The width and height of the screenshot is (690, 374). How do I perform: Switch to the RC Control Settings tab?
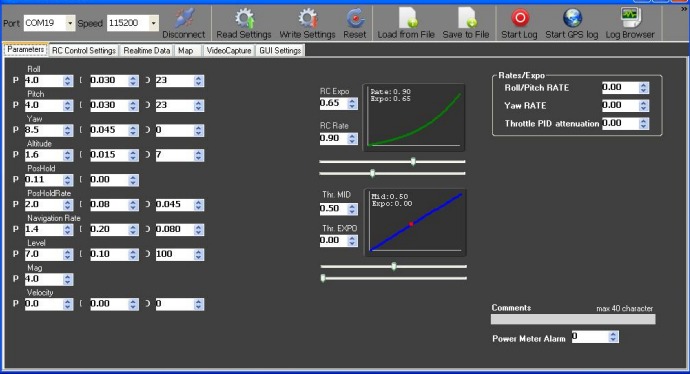pos(84,51)
